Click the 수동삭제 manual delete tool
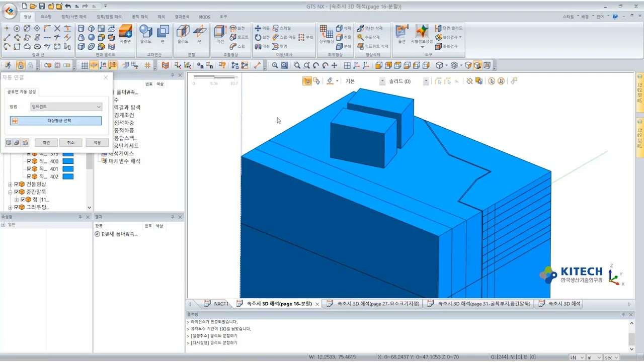Viewport: 644px width, 362px height. tap(369, 37)
